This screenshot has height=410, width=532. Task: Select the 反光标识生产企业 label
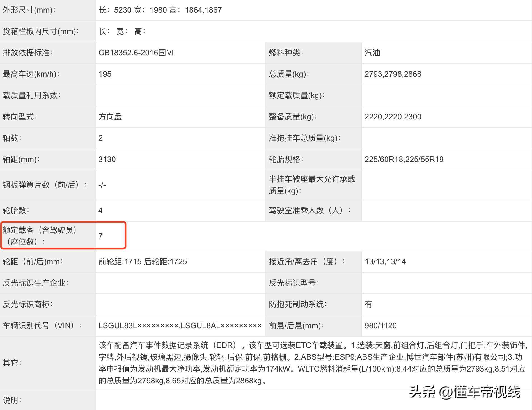pyautogui.click(x=36, y=283)
